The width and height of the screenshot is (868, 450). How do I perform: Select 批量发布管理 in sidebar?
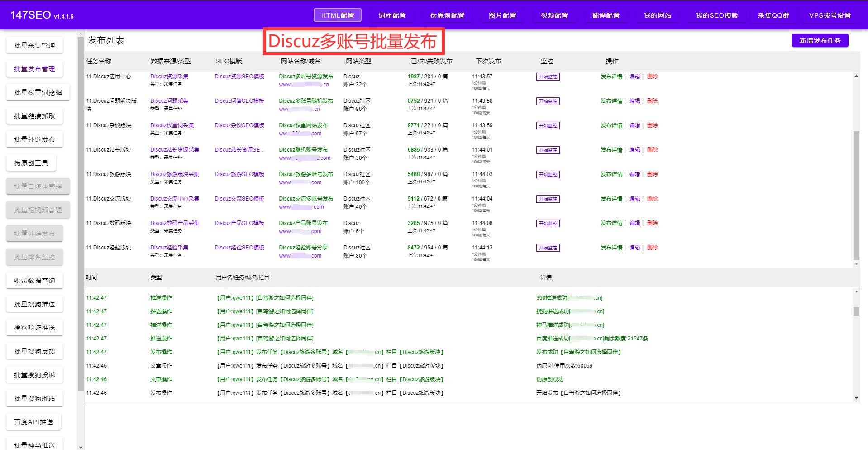(x=34, y=69)
